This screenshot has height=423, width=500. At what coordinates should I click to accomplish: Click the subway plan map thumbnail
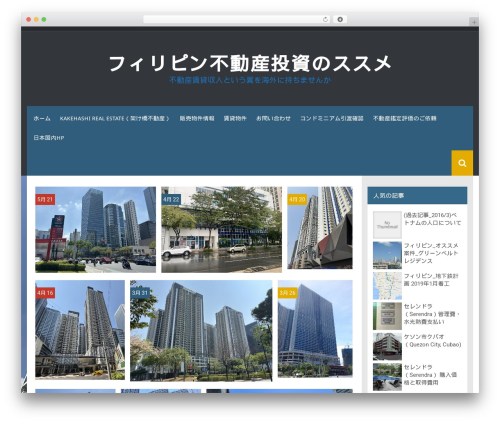(x=387, y=286)
